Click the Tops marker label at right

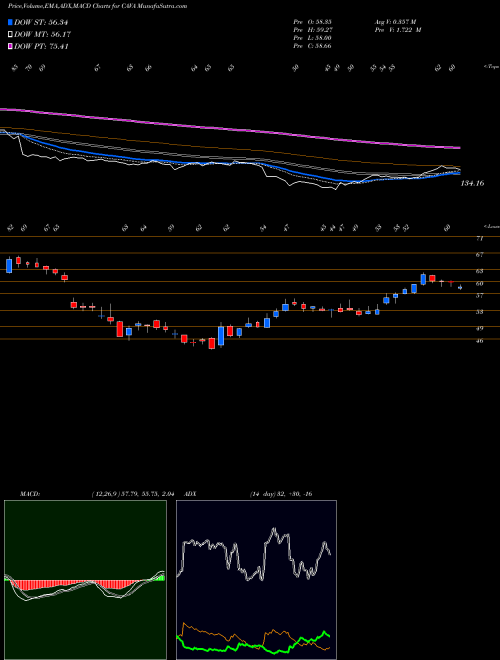pyautogui.click(x=492, y=67)
